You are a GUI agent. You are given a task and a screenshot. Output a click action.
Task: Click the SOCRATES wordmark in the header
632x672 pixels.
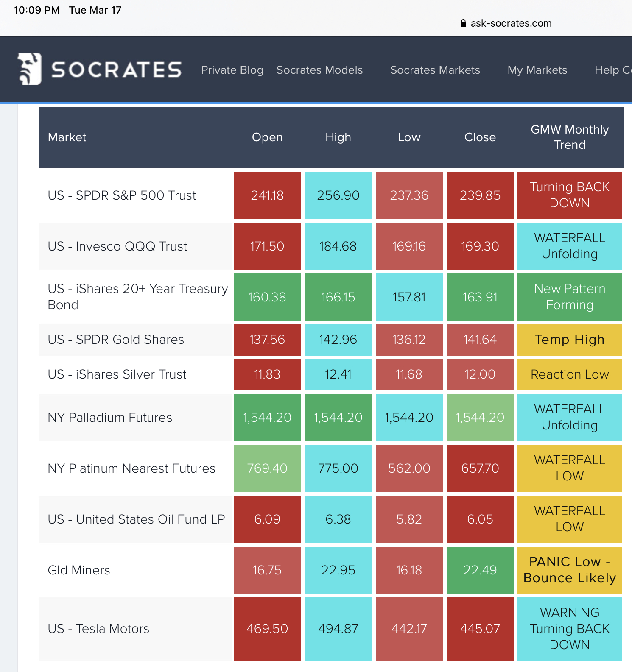116,70
